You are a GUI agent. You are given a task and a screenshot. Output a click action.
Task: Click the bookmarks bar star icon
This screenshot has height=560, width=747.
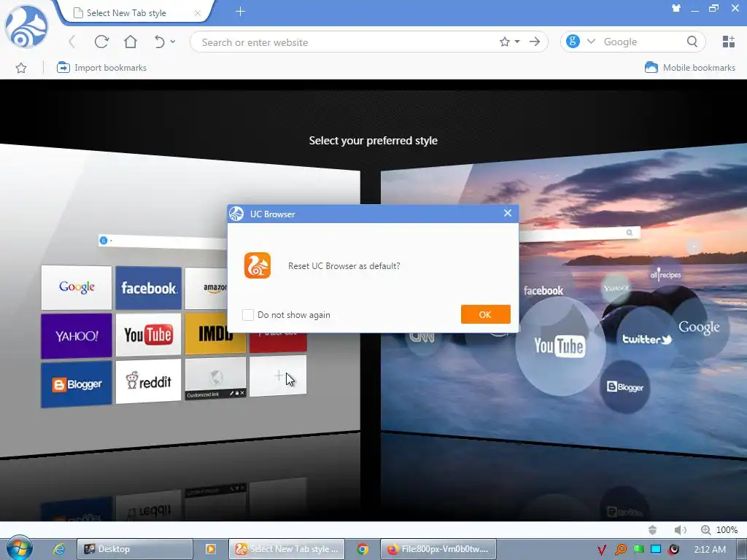click(x=21, y=68)
